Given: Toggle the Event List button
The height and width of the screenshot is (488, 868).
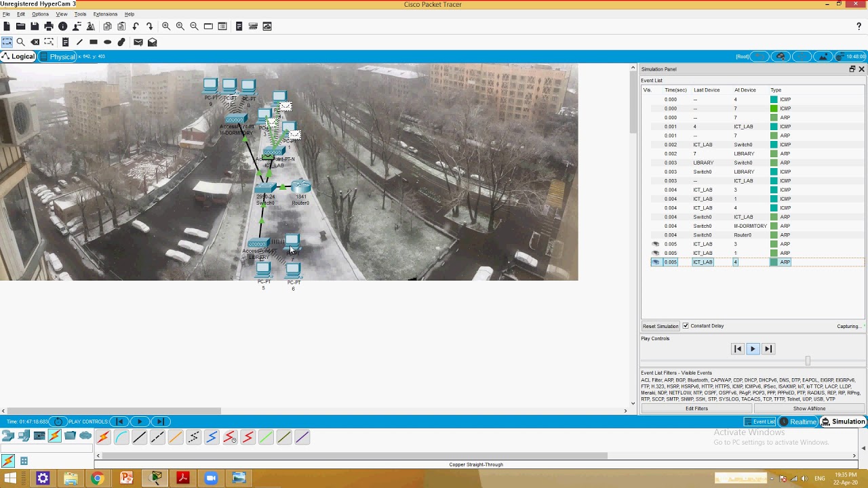Looking at the screenshot, I should pyautogui.click(x=759, y=422).
